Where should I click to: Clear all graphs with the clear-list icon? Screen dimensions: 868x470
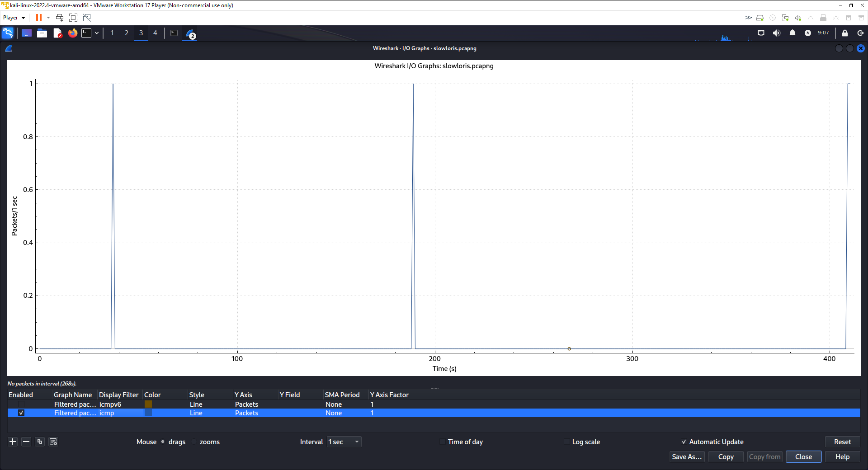53,442
